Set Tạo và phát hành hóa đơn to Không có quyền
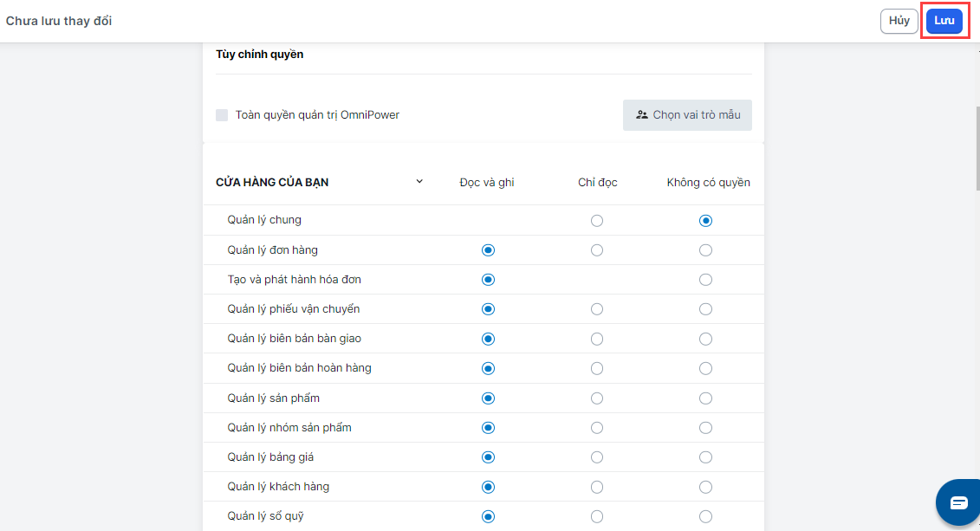The height and width of the screenshot is (531, 980). [x=706, y=280]
